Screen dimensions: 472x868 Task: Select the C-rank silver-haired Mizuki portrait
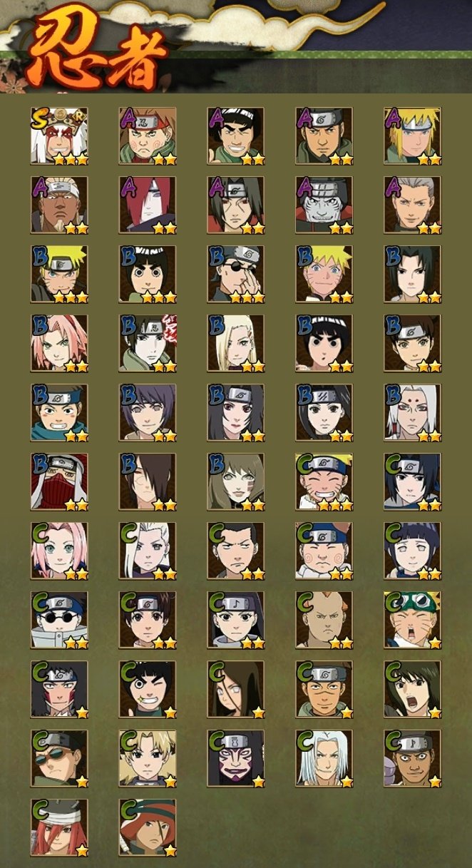(324, 759)
